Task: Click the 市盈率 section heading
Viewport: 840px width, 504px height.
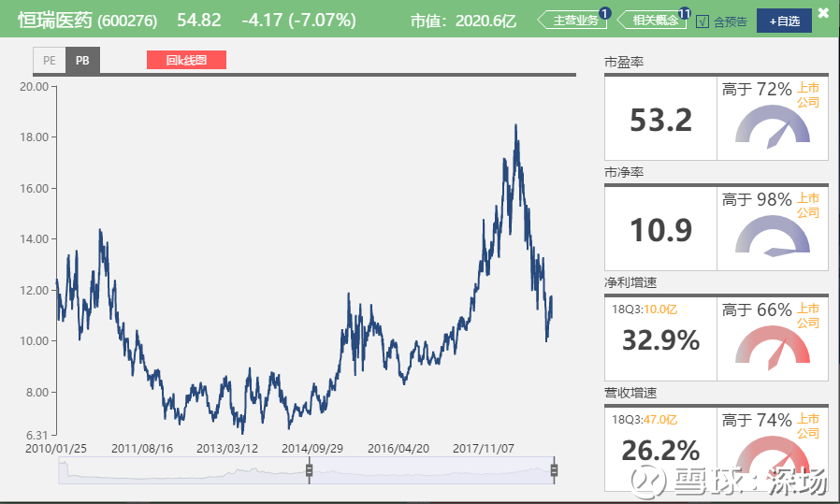Action: click(624, 63)
